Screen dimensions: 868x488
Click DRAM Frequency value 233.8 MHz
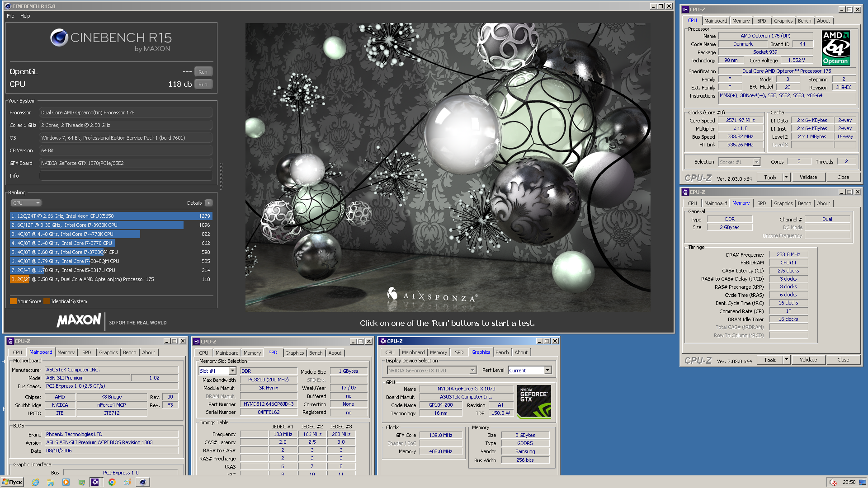pos(788,255)
